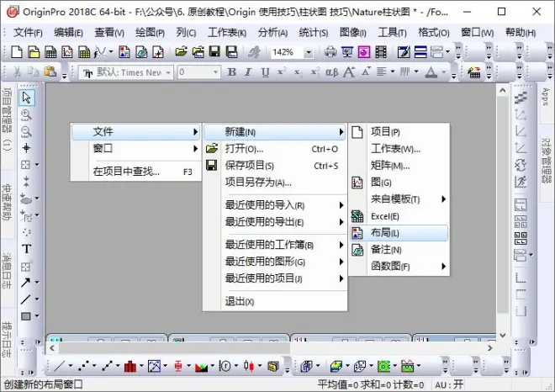Viewport: 555px width, 392px height.
Task: Click the Video Builder film icon
Action: (x=381, y=52)
